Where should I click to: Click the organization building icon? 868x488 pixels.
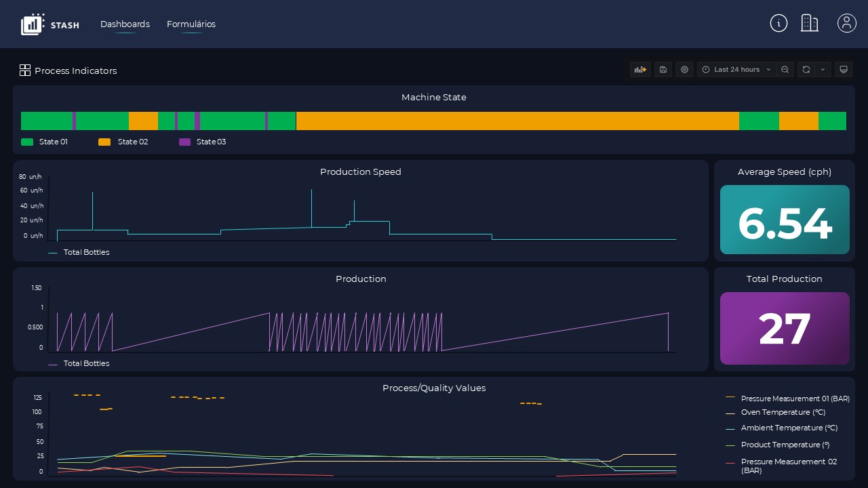[x=810, y=23]
